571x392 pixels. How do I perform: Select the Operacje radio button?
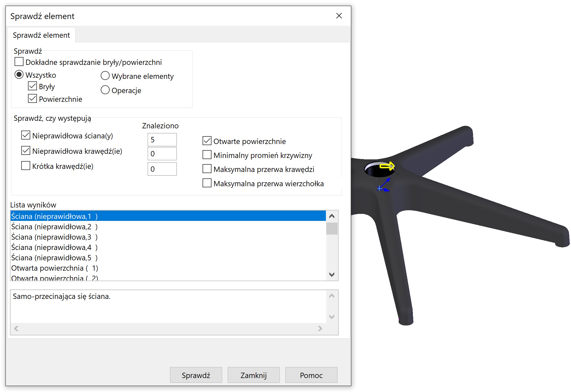[x=105, y=90]
